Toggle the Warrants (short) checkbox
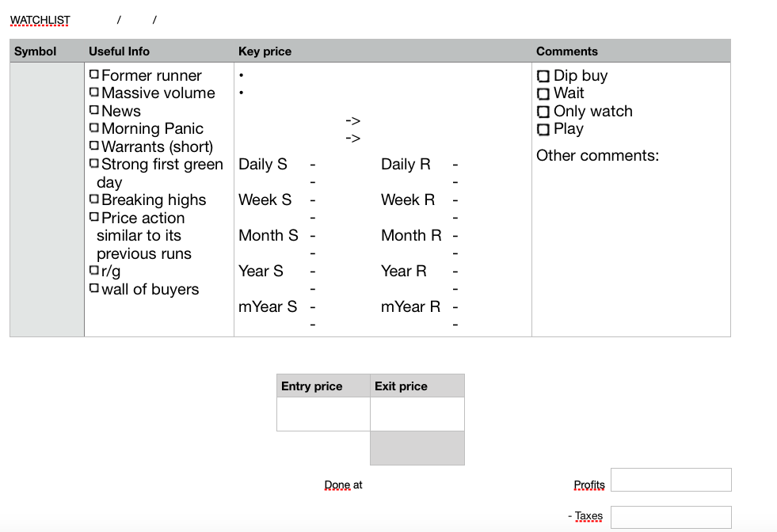This screenshot has height=532, width=777. tap(95, 146)
